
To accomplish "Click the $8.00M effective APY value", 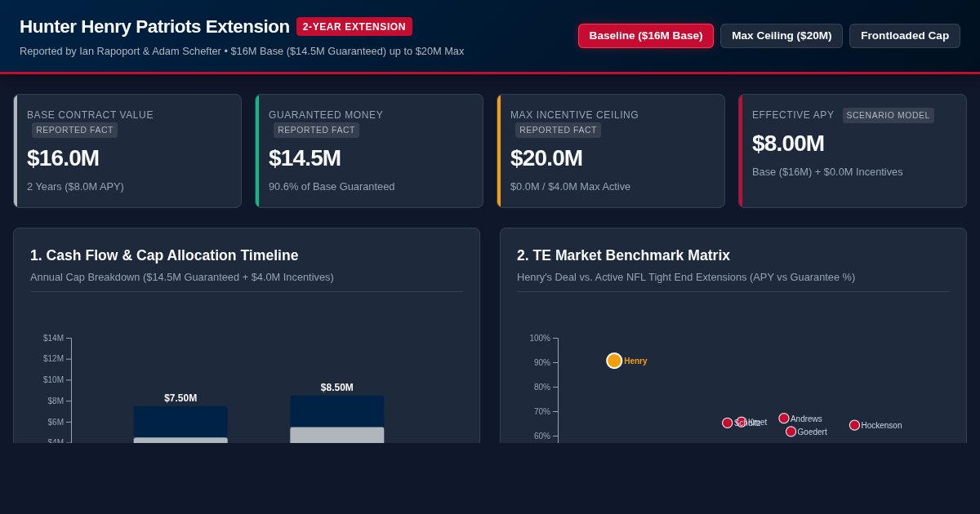I will click(x=788, y=144).
